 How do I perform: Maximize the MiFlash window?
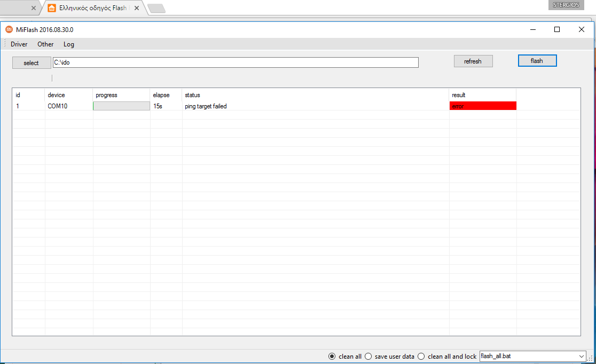[557, 30]
